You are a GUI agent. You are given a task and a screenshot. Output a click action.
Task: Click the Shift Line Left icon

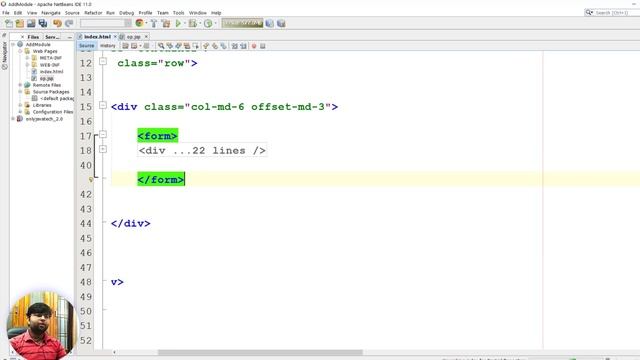tap(235, 46)
